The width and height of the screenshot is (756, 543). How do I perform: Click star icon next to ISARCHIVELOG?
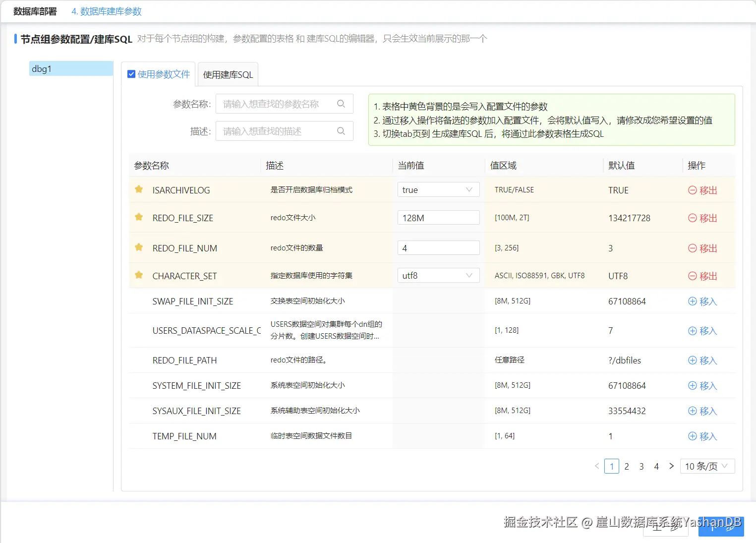(139, 189)
